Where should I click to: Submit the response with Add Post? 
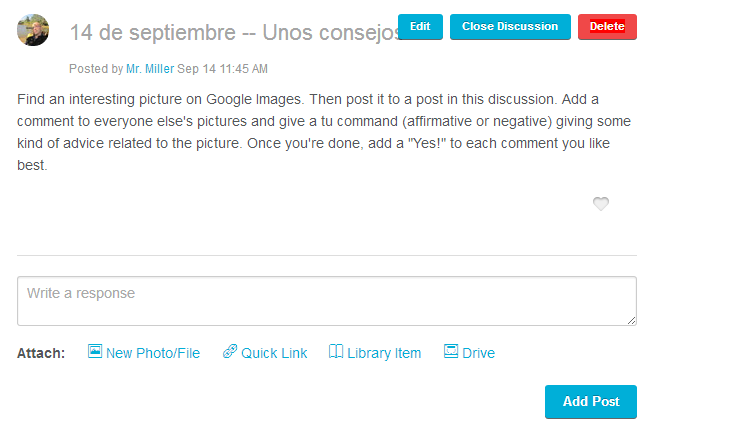pos(591,401)
